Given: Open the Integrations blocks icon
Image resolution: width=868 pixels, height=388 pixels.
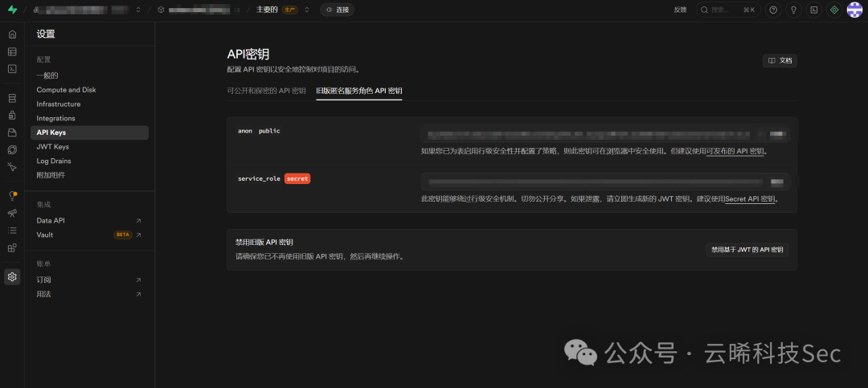Looking at the screenshot, I should 12,247.
